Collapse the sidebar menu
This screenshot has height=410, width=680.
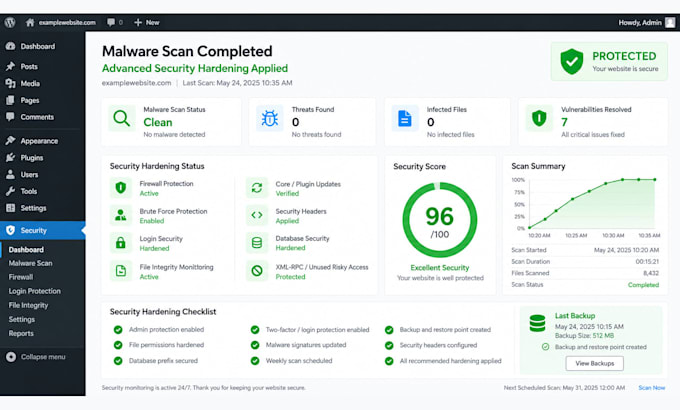36,357
